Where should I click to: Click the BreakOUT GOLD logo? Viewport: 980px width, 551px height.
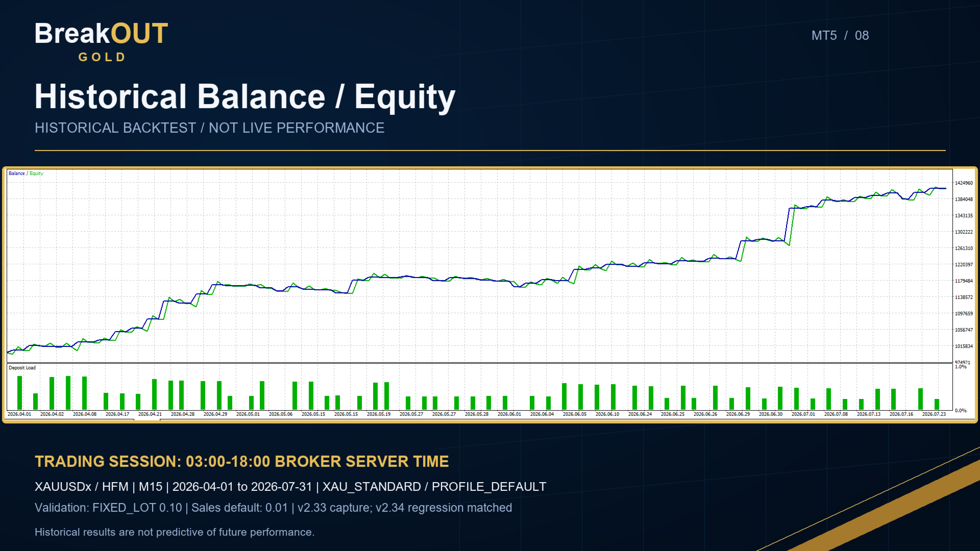(101, 42)
